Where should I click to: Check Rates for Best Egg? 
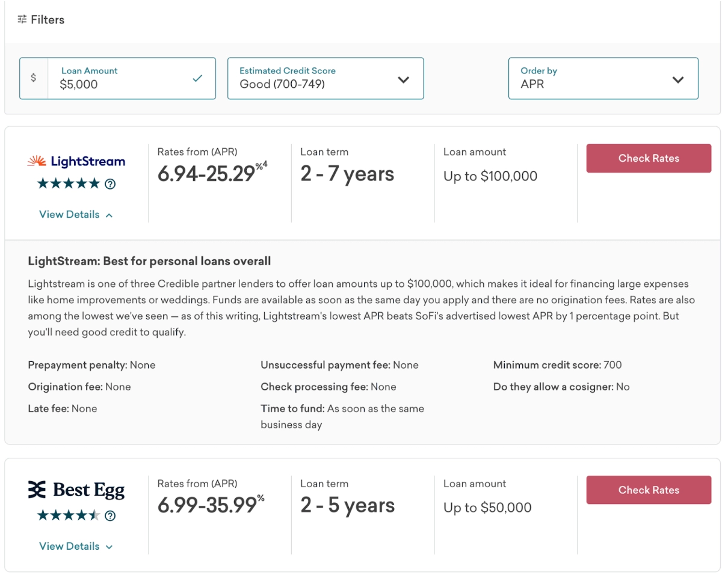pyautogui.click(x=649, y=490)
